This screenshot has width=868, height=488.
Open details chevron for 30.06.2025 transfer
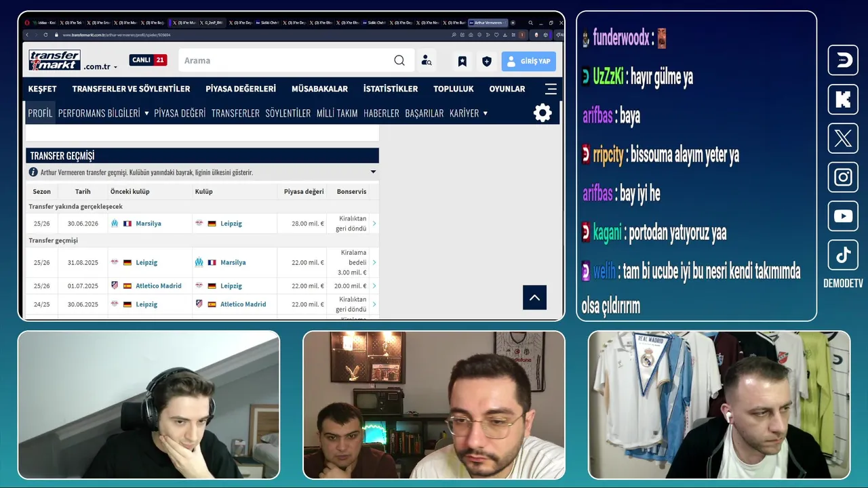coord(374,304)
